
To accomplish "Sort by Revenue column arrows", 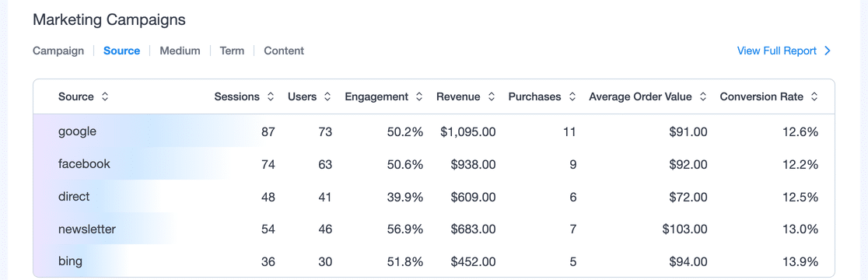I will coord(491,97).
